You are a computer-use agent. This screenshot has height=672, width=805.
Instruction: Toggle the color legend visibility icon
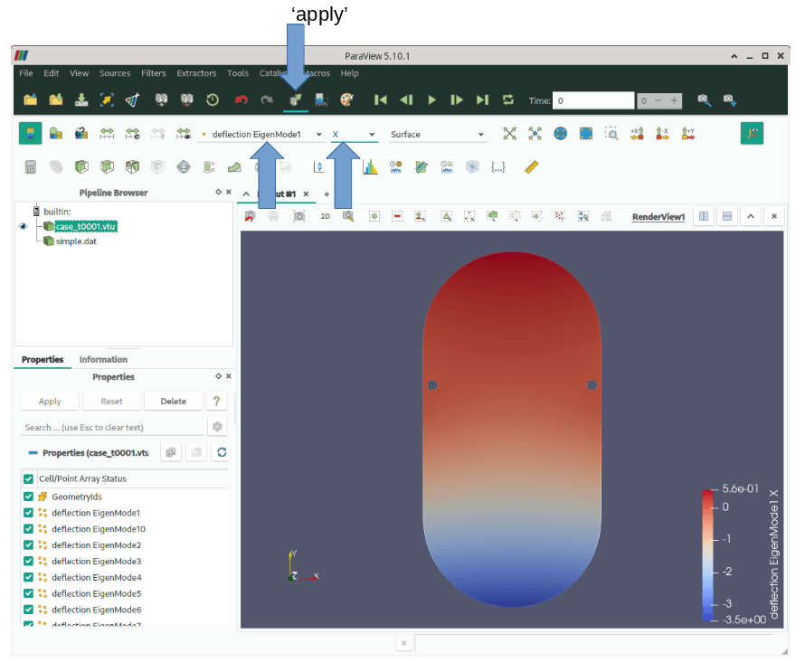click(x=30, y=134)
